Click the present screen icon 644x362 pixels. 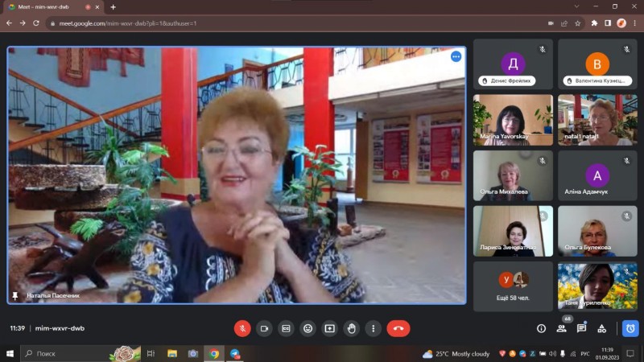(x=329, y=328)
